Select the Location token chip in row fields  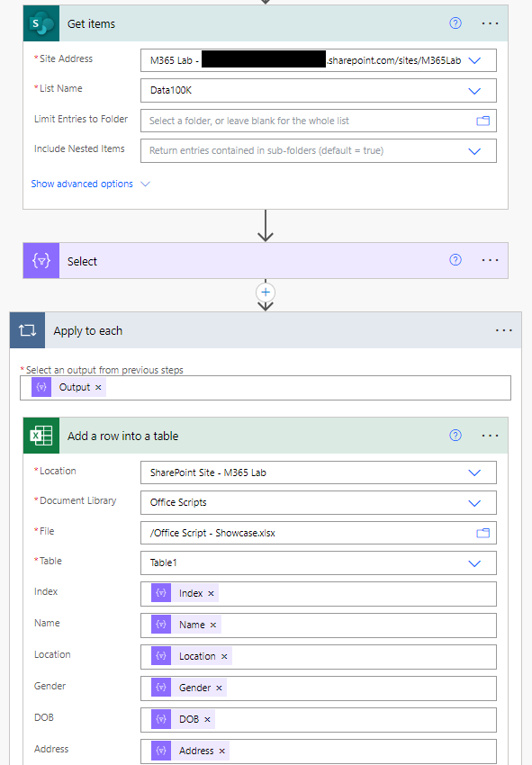tap(192, 656)
